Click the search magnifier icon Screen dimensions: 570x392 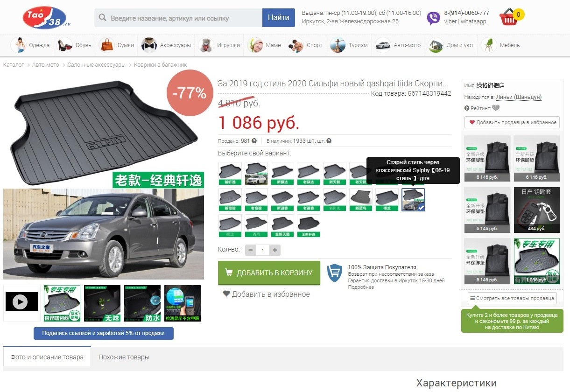coord(103,18)
